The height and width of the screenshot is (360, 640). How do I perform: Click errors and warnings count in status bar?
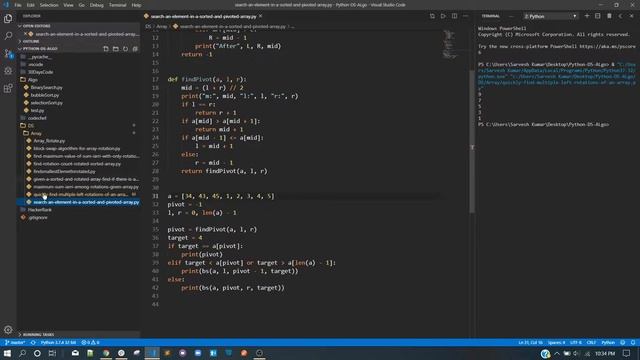coord(90,342)
